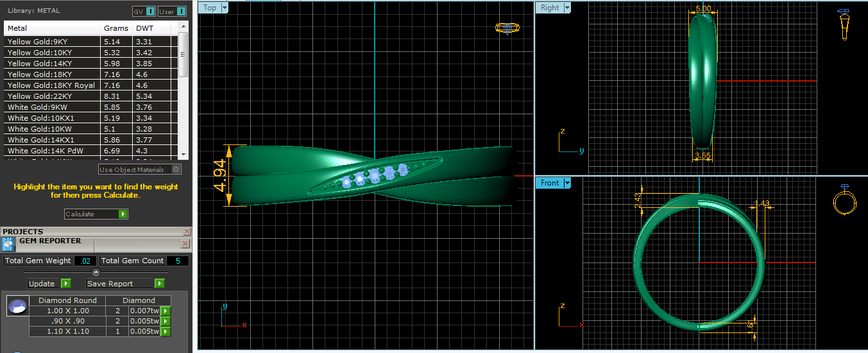Viewport: 868px width, 353px height.
Task: Click the 3.55 dimension in Right view
Action: point(702,155)
